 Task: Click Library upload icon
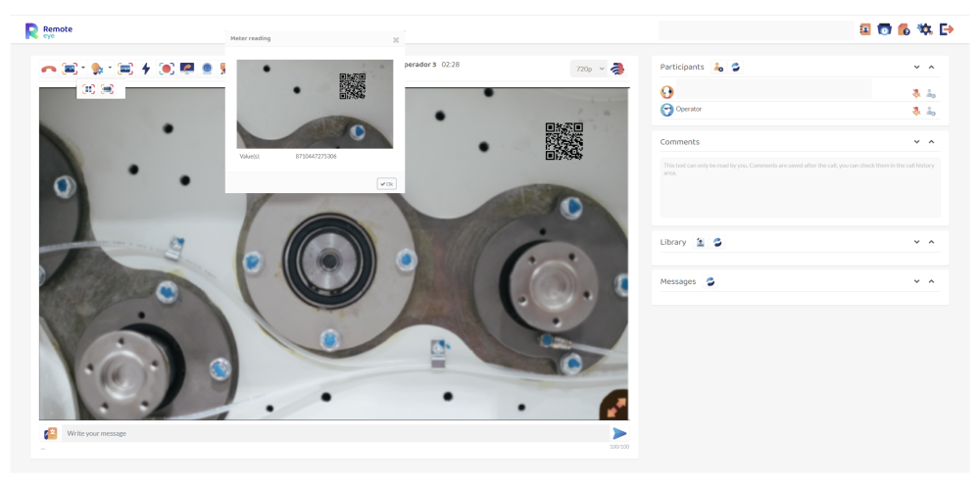(701, 242)
